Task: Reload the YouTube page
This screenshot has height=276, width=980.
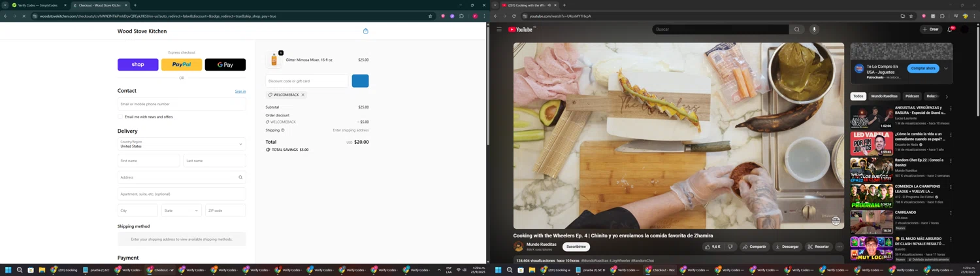Action: 514,16
